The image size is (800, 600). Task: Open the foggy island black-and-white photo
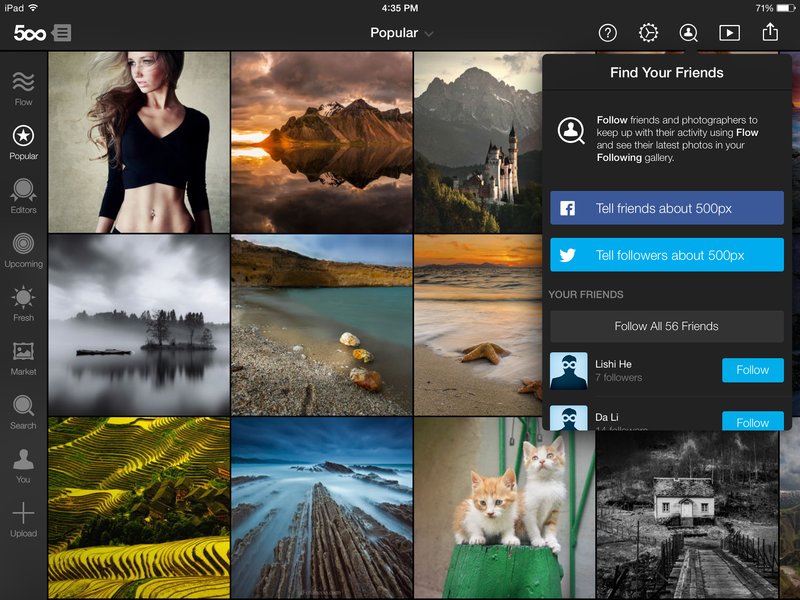coord(139,325)
